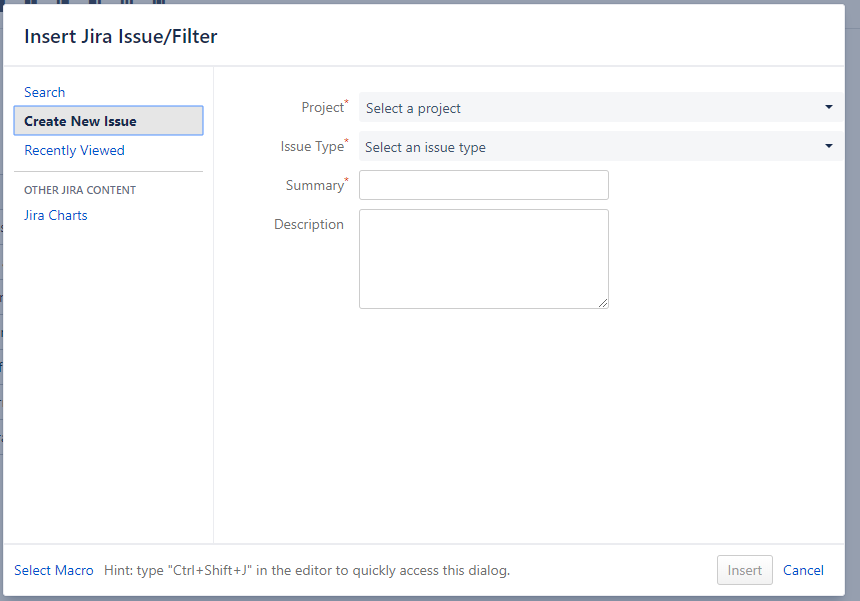
Task: Click the Description field label
Action: click(x=309, y=224)
